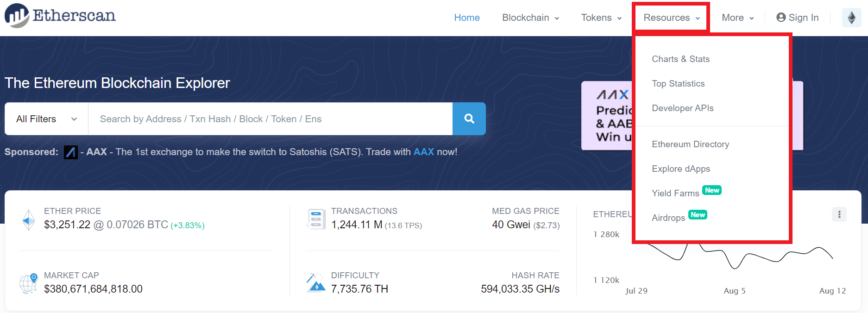Click the Ether Price diamond icon
868x313 pixels.
[x=28, y=219]
